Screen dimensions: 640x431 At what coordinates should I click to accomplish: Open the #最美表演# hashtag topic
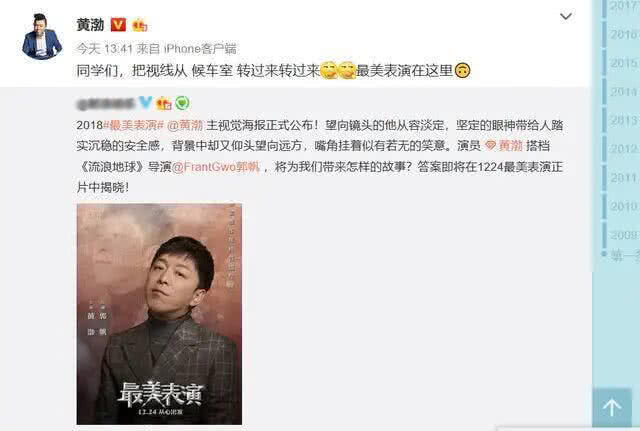click(133, 125)
